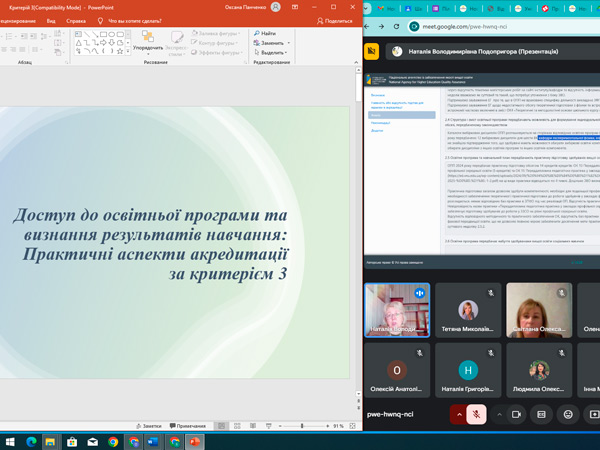Unmute the microphone in Google Meet

[477, 414]
